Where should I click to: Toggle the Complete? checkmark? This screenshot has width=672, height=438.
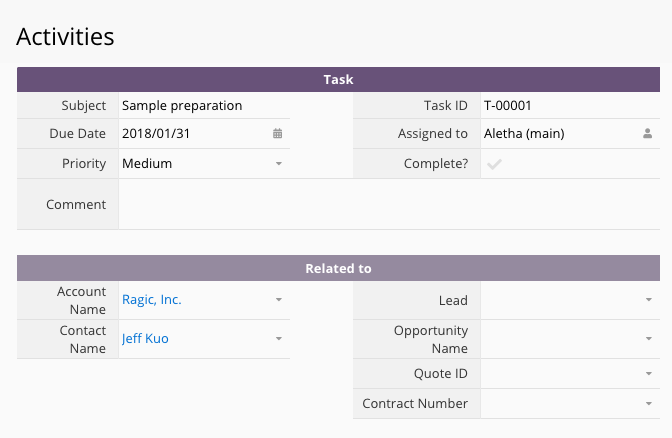(494, 164)
